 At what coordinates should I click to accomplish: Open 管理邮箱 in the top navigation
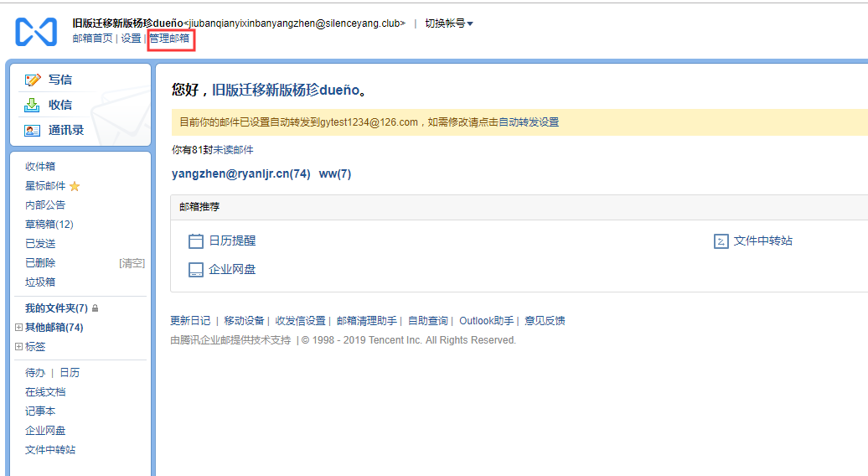[x=169, y=39]
